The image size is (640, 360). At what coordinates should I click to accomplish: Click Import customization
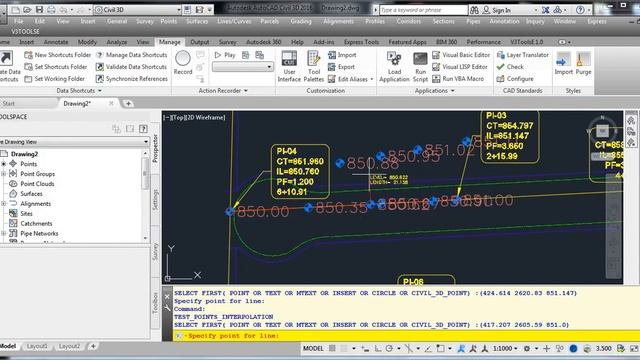(342, 55)
